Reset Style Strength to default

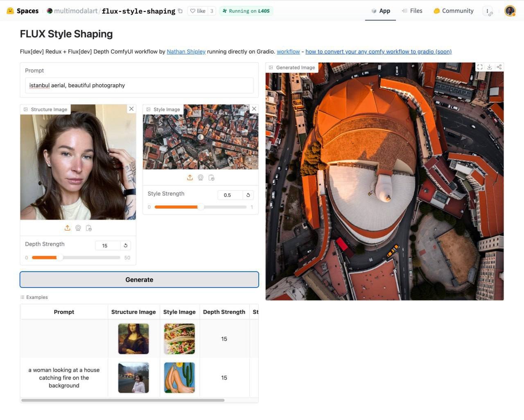(248, 195)
